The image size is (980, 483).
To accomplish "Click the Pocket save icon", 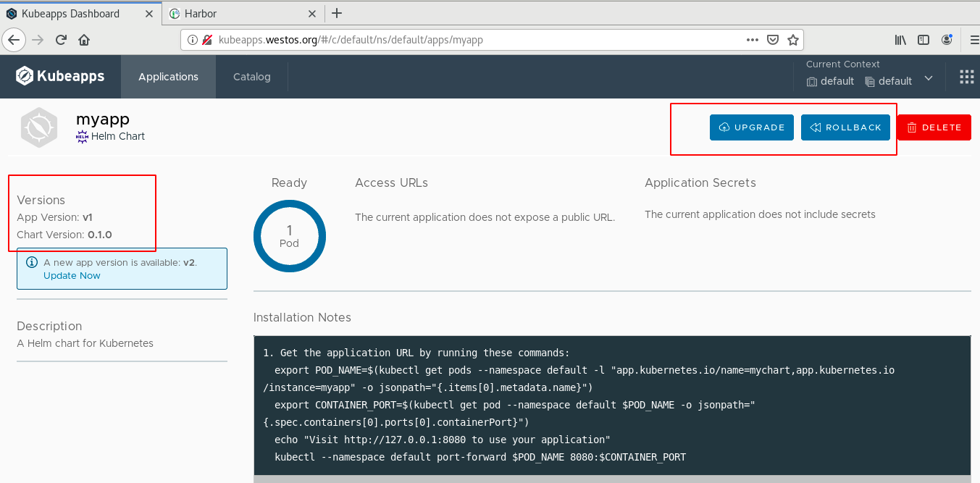I will (x=773, y=40).
